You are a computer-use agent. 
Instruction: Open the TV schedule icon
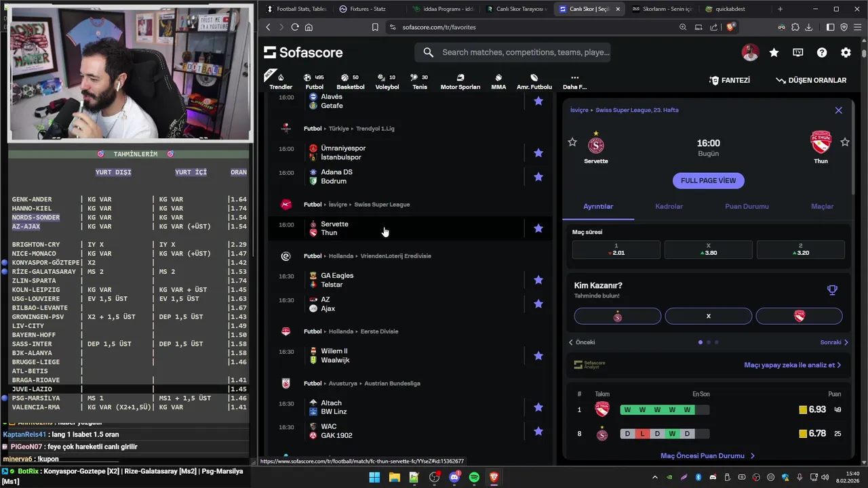coord(798,52)
